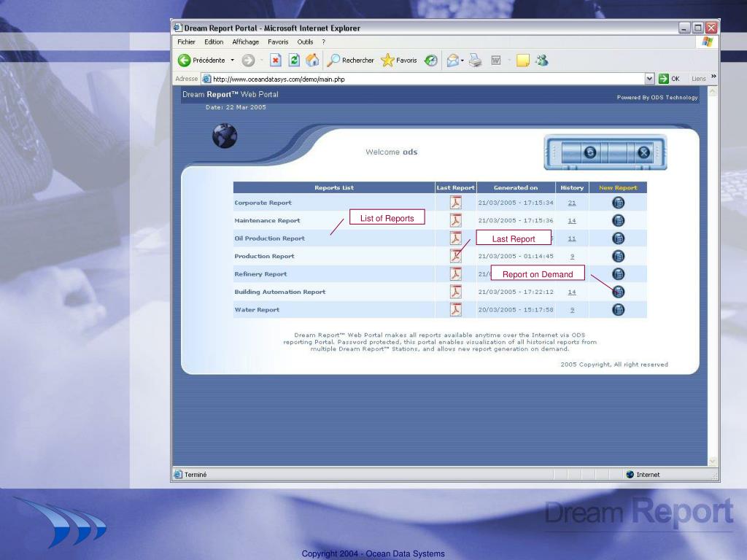Open Oil Production Report history link 11

(x=572, y=238)
